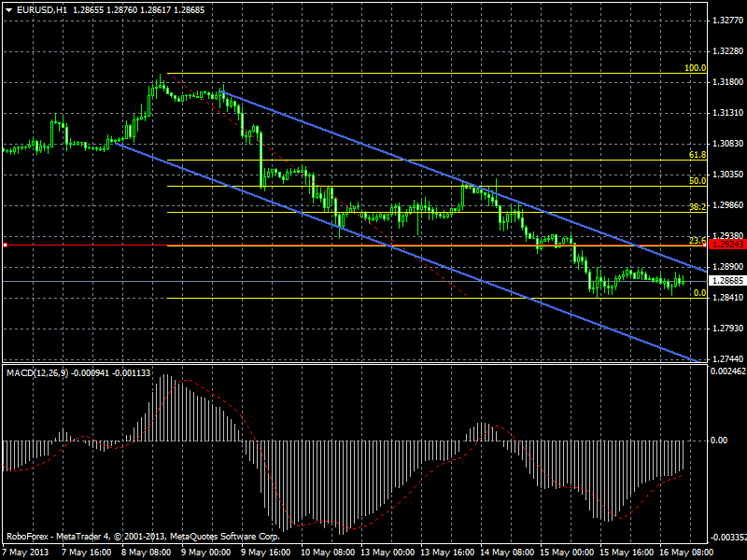Select the red 1.29243 price level label
This screenshot has height=560, width=747.
coord(727,245)
